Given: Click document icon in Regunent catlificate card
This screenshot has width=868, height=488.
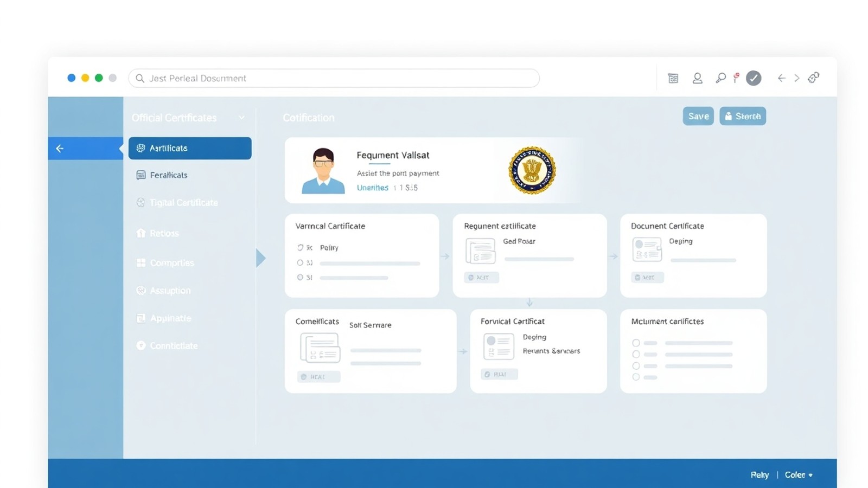Looking at the screenshot, I should point(481,251).
